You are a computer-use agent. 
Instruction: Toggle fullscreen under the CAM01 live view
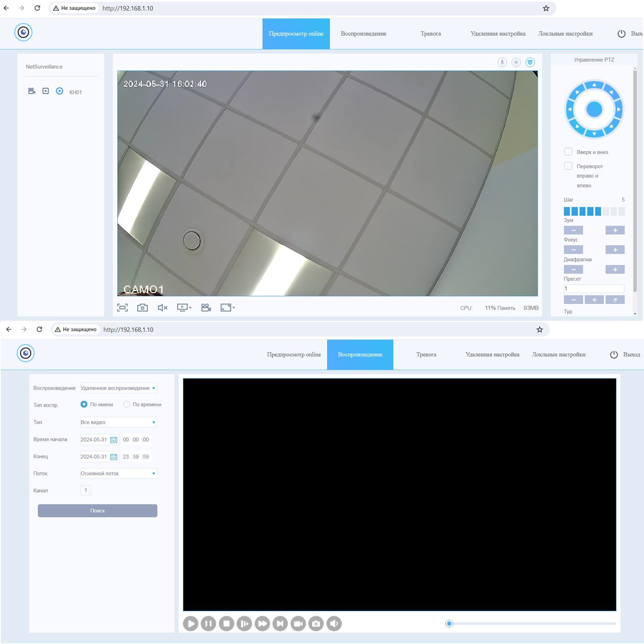[122, 307]
